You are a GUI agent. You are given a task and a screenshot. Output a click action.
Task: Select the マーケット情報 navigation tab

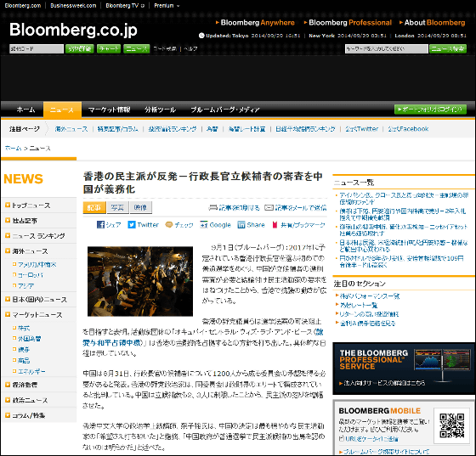110,110
